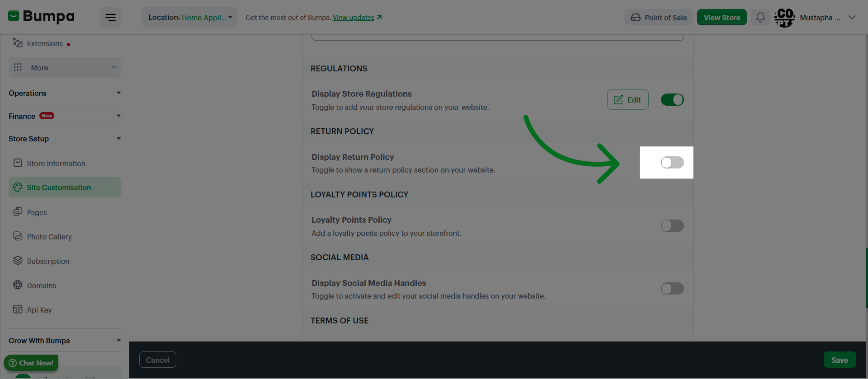
Task: Turn off Display Store Regulations toggle
Action: 672,100
